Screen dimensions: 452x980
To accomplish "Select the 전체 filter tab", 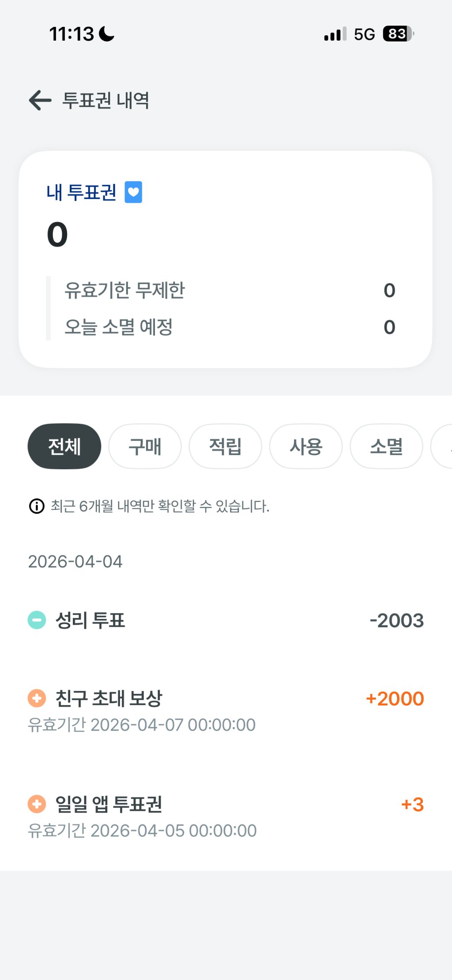I will tap(64, 446).
